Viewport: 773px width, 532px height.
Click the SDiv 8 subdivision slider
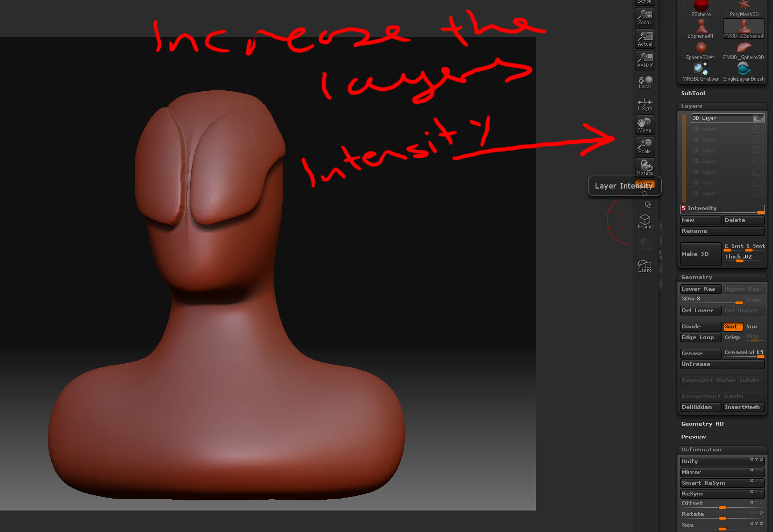click(x=711, y=299)
